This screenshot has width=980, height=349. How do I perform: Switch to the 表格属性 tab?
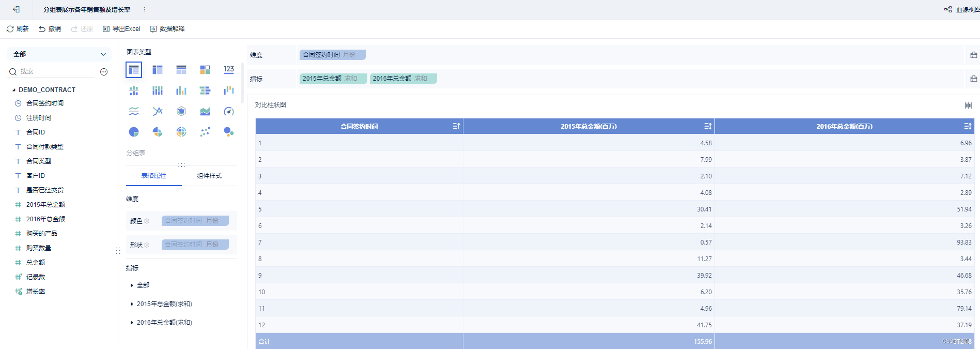154,176
